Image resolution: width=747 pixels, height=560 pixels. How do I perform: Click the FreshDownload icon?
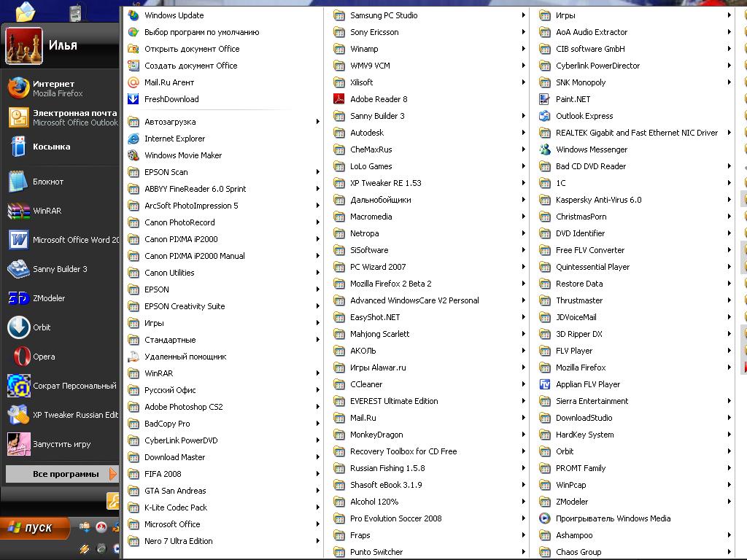(133, 99)
